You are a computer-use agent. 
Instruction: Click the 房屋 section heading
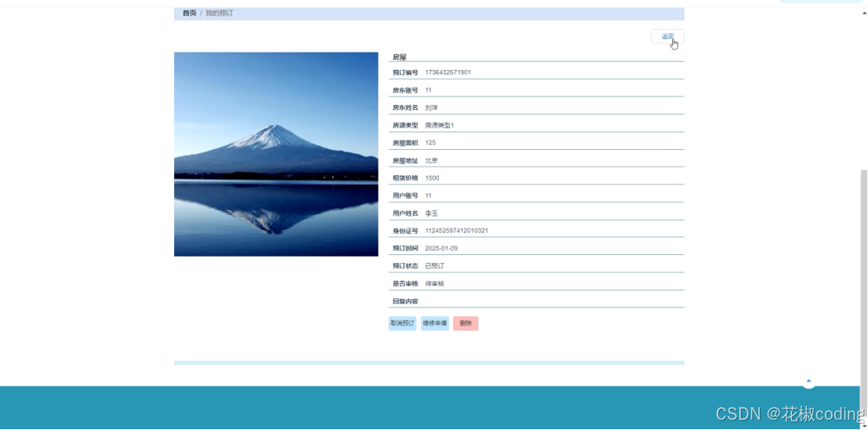(400, 57)
